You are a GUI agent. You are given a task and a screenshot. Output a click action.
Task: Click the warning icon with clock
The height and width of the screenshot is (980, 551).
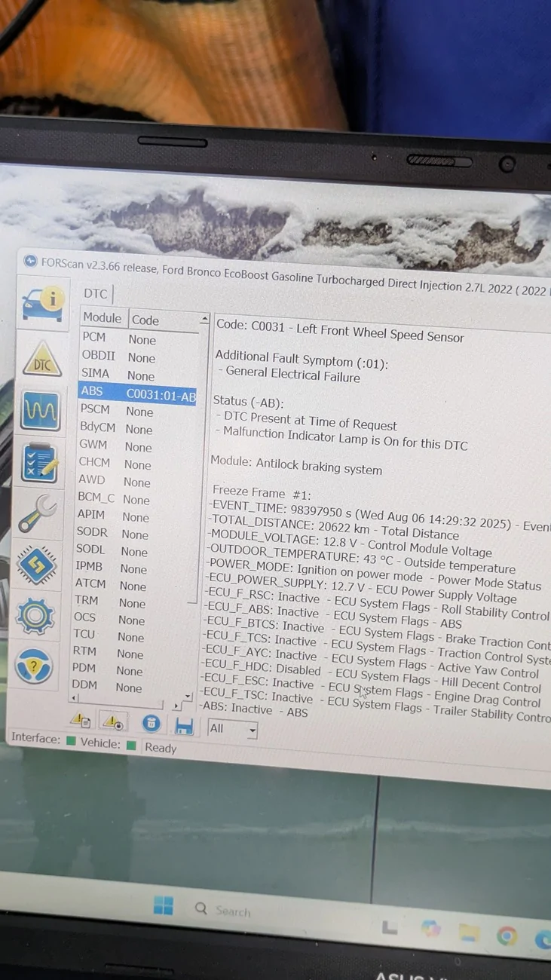coord(113,723)
